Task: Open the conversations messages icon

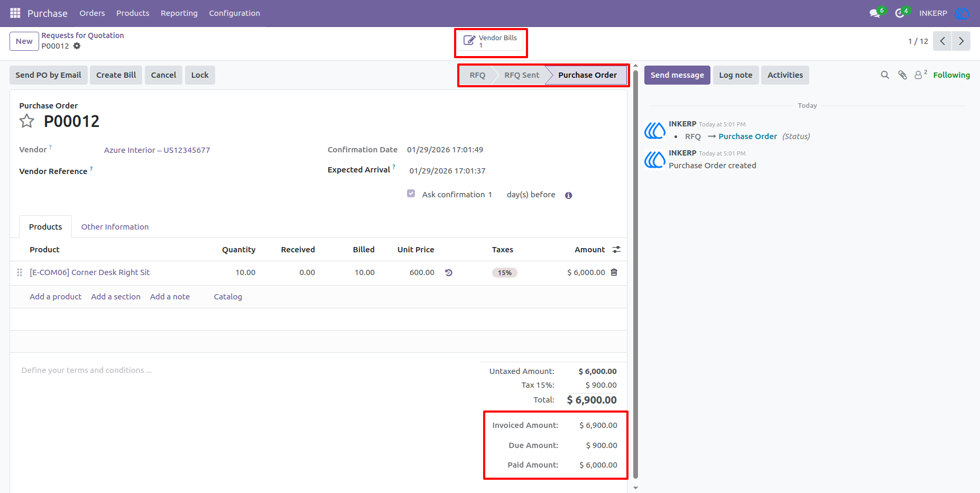Action: click(875, 13)
